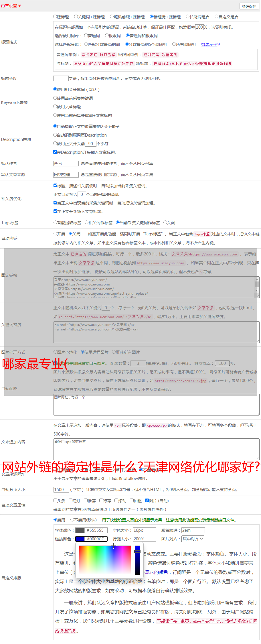Check the 滚动 article attribute
The height and width of the screenshot is (644, 261).
pos(116,501)
